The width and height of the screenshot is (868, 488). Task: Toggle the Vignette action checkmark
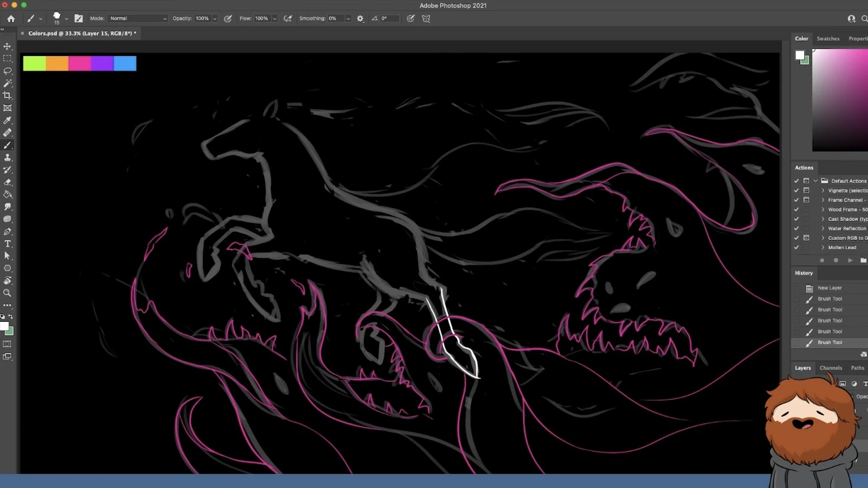coord(796,190)
